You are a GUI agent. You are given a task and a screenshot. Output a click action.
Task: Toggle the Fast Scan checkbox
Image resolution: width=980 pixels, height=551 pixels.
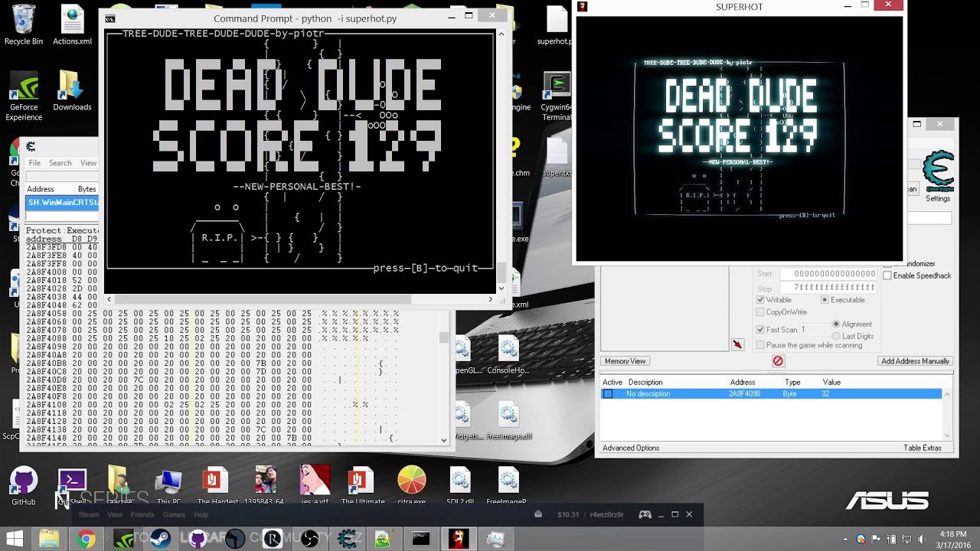760,330
